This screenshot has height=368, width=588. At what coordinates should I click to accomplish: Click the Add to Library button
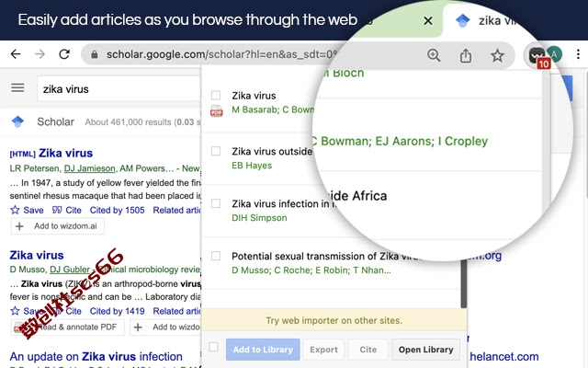(263, 350)
